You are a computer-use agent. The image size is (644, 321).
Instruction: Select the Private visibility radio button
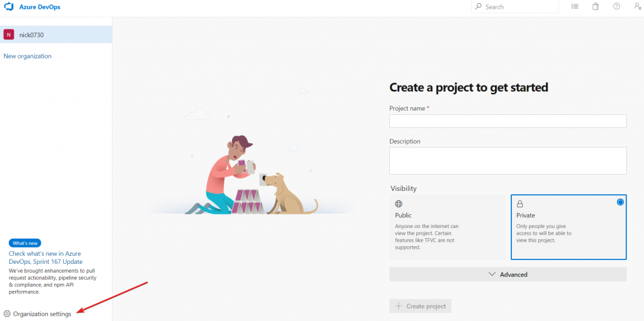(x=620, y=202)
